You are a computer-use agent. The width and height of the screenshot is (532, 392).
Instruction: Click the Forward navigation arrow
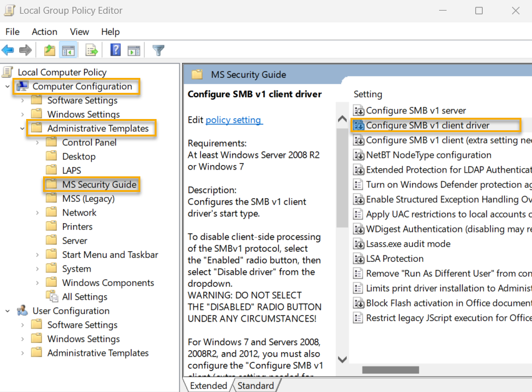tap(26, 50)
